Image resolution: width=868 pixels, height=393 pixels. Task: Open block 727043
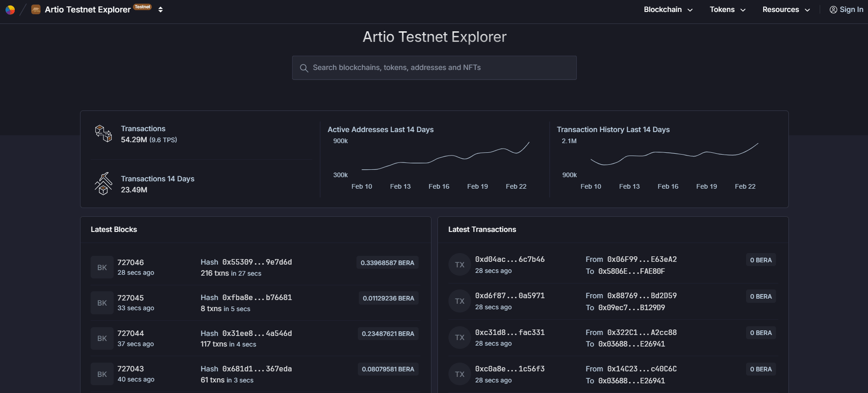(131, 369)
